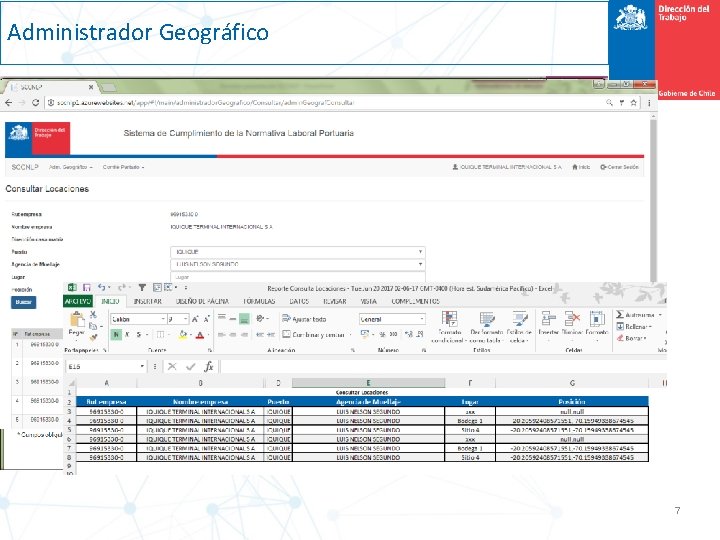
Task: Align text left in Excel ribbon
Action: coord(221,335)
